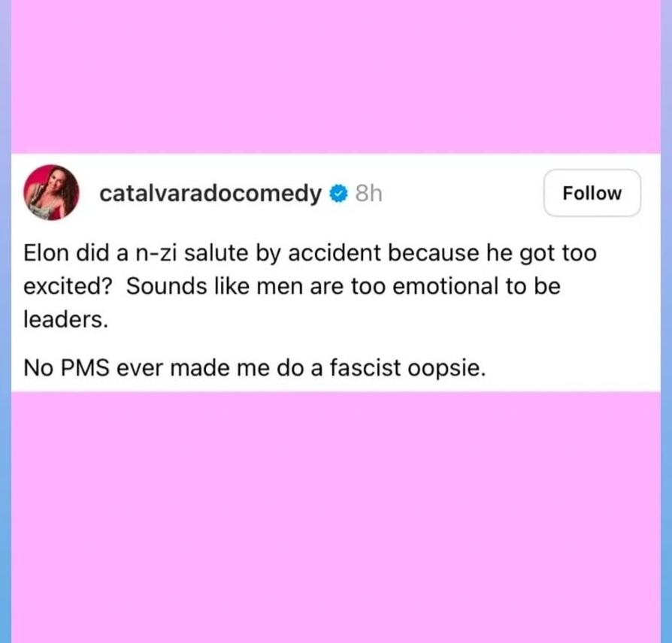Screen dimensions: 672x643
Task: Click the pink background above the post
Action: 336,77
